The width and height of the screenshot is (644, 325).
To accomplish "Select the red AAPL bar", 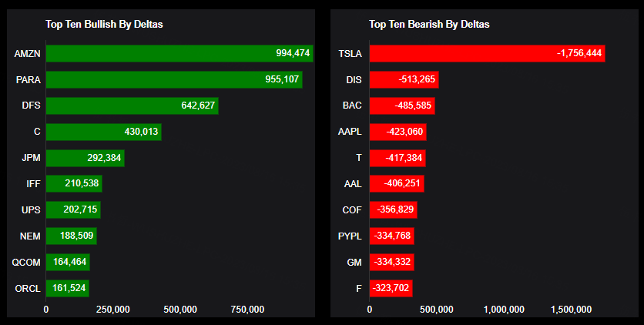I will click(397, 132).
